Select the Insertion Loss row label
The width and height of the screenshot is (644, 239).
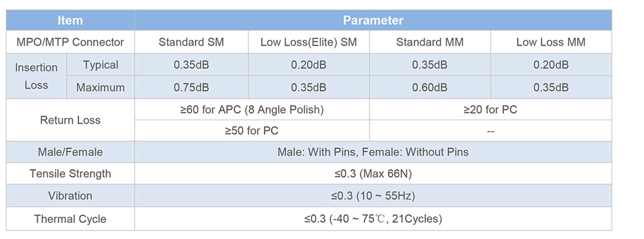coord(36,76)
